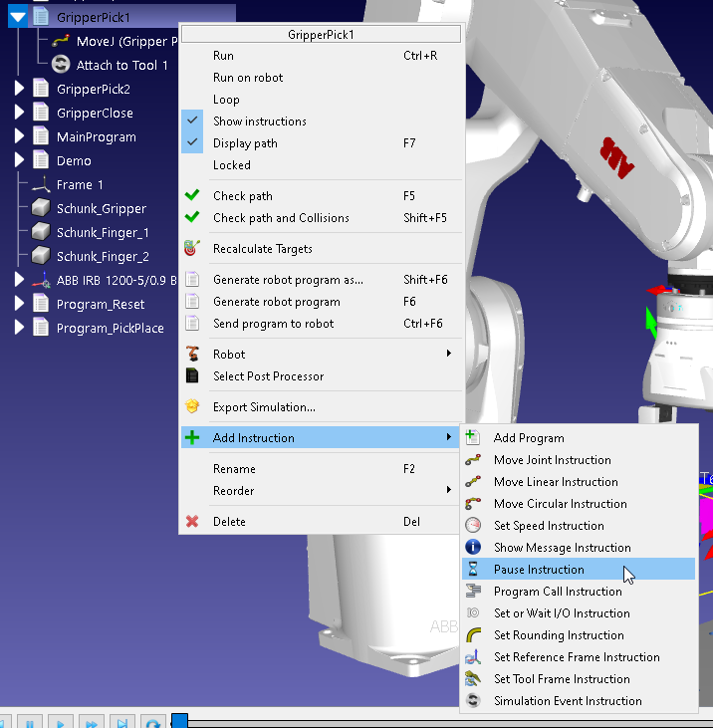Open the Reorder submenu arrow
This screenshot has height=728, width=713.
pyautogui.click(x=449, y=490)
